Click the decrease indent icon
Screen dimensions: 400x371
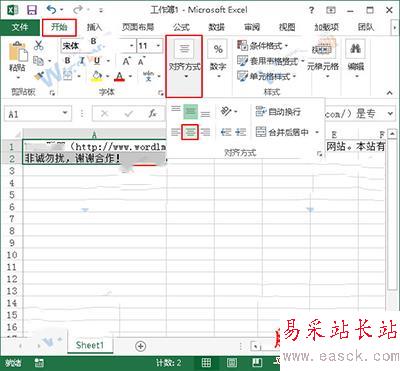[x=226, y=132]
